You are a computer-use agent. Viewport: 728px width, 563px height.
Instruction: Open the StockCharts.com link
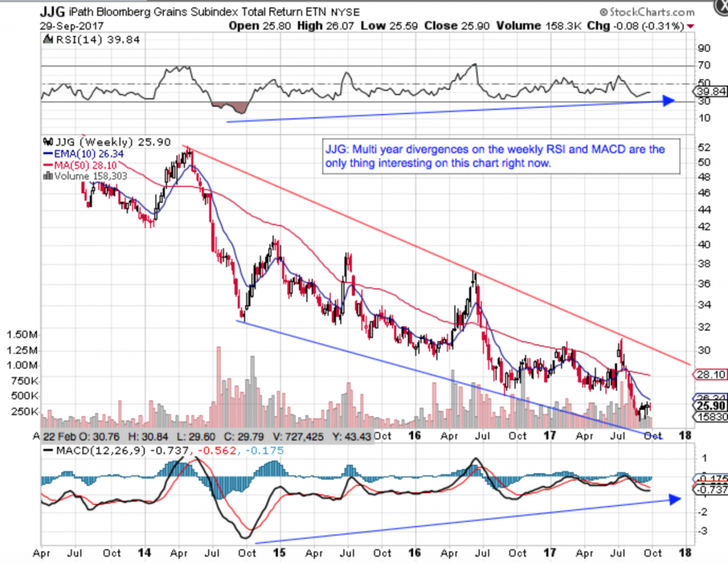click(651, 12)
